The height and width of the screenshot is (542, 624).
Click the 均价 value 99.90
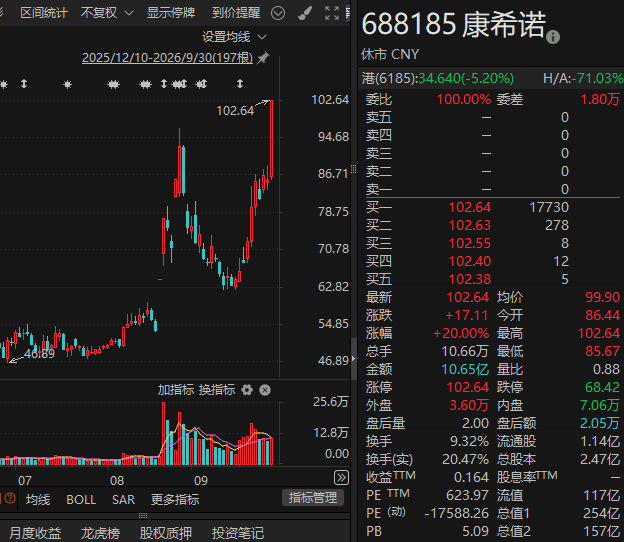(x=603, y=297)
